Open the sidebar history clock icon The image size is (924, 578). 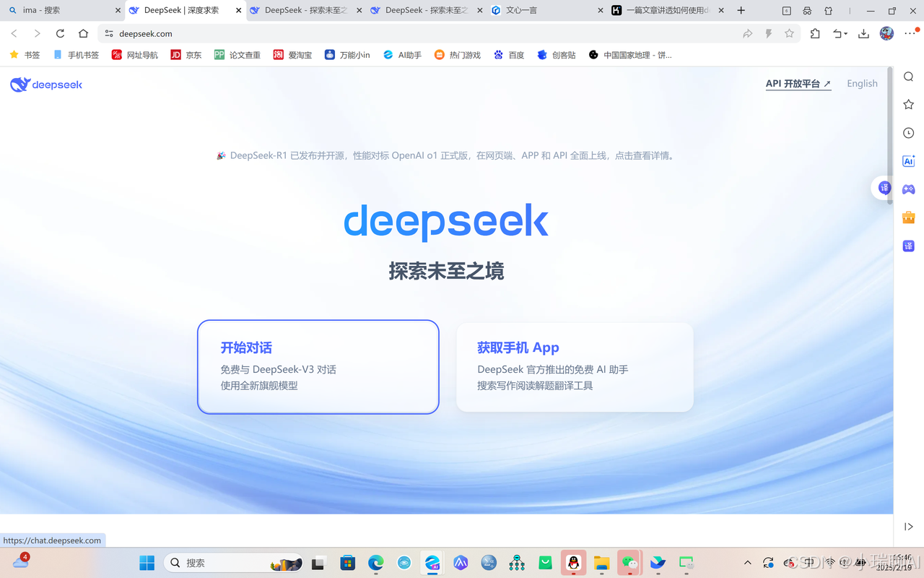coord(909,133)
